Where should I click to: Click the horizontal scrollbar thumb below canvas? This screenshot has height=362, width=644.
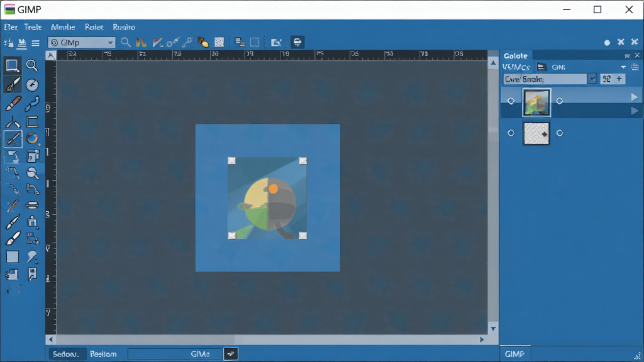tap(146, 340)
